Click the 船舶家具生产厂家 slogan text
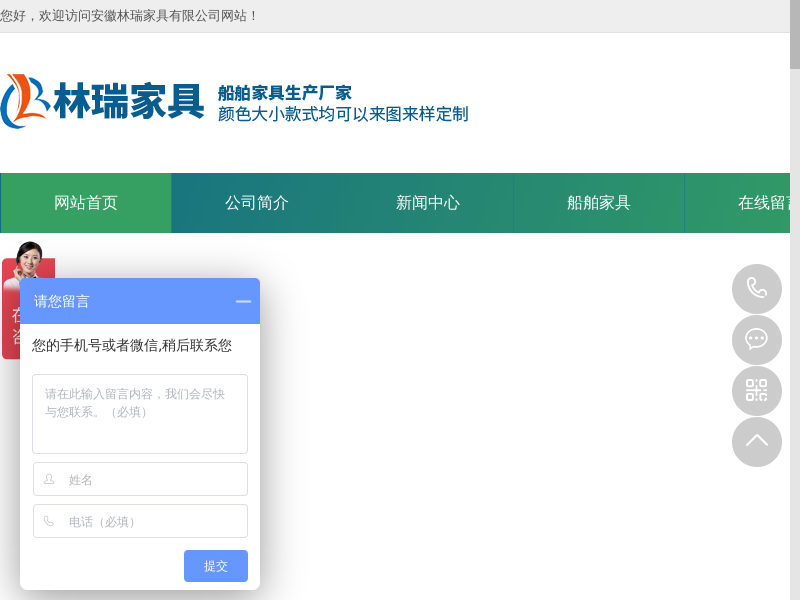Screen dimensions: 800x600 click(285, 93)
